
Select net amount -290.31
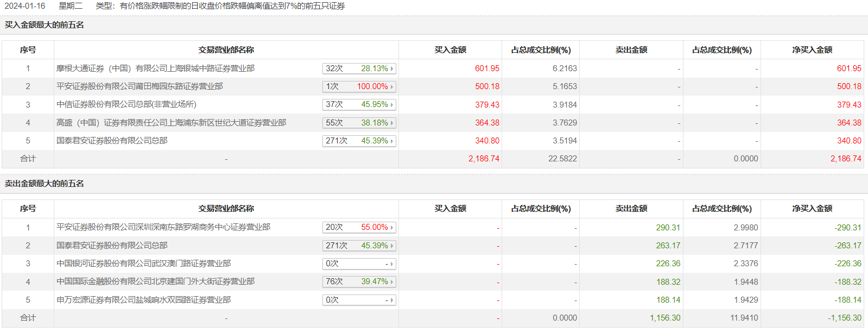coord(848,228)
